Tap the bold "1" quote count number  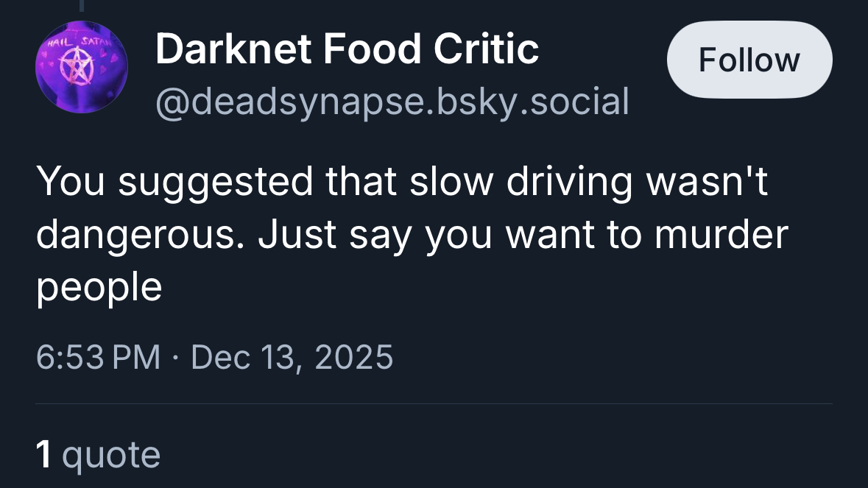(44, 454)
